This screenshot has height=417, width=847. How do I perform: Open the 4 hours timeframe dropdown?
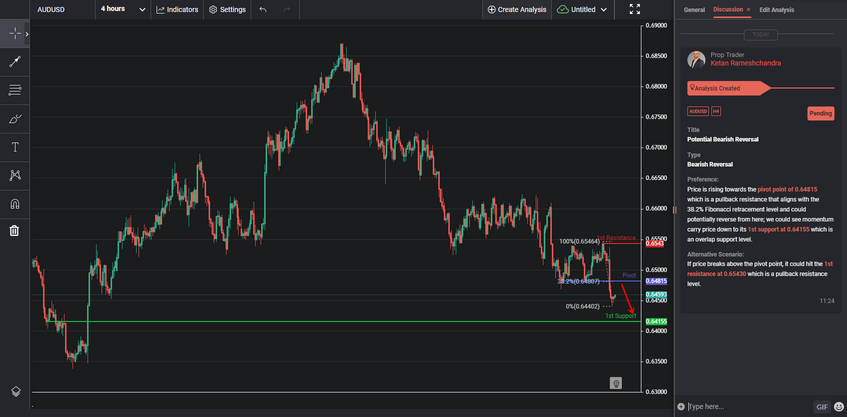(x=123, y=9)
